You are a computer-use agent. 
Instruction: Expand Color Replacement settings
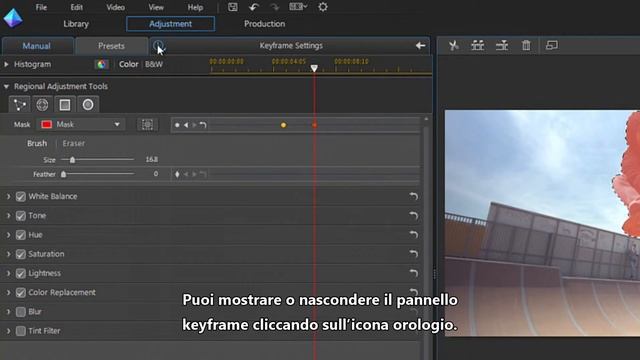(8, 293)
